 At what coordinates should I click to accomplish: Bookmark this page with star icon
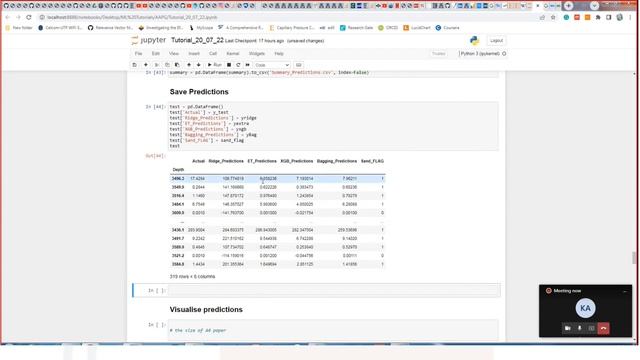click(553, 17)
